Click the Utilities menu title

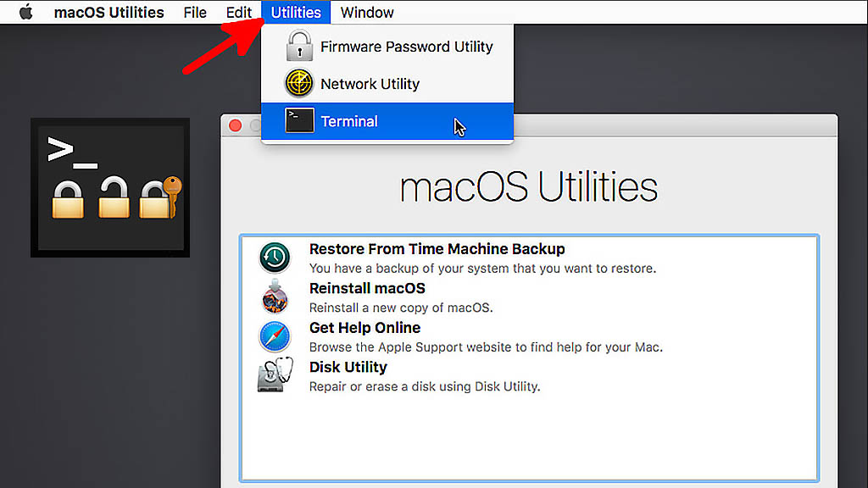(x=296, y=12)
